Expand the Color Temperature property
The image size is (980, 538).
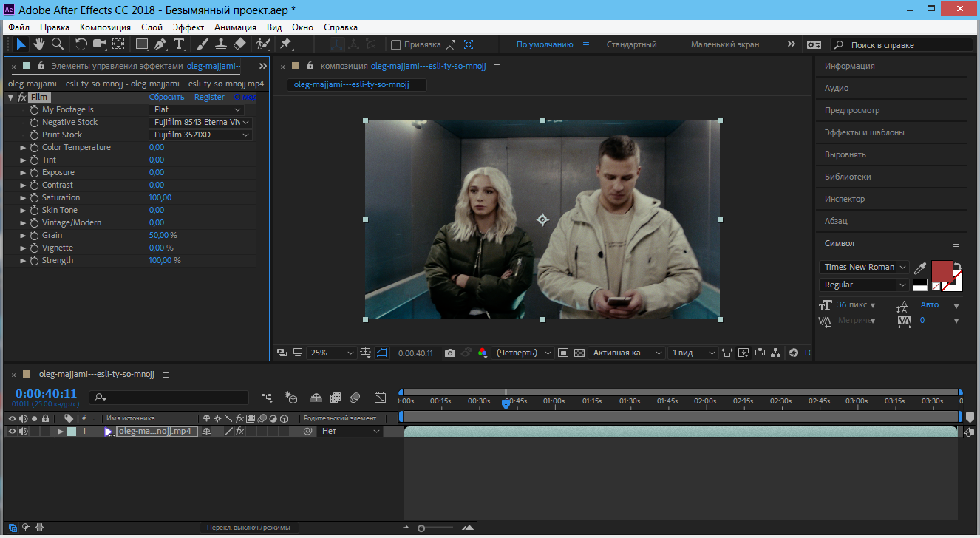click(x=23, y=148)
